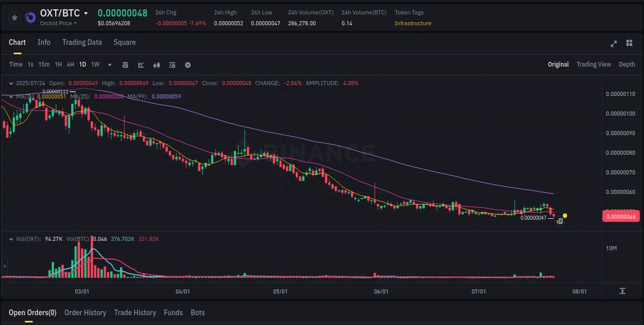Switch chart to Trading View mode
The image size is (644, 325).
pos(594,64)
